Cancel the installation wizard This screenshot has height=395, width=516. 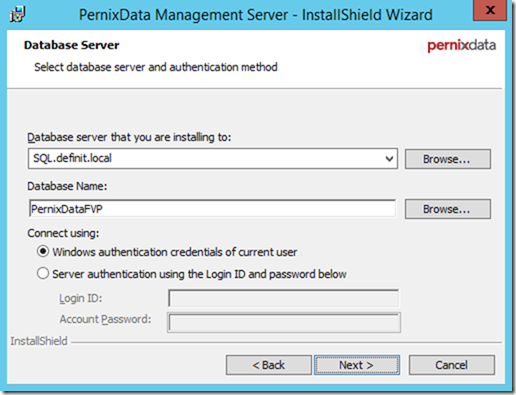[452, 365]
